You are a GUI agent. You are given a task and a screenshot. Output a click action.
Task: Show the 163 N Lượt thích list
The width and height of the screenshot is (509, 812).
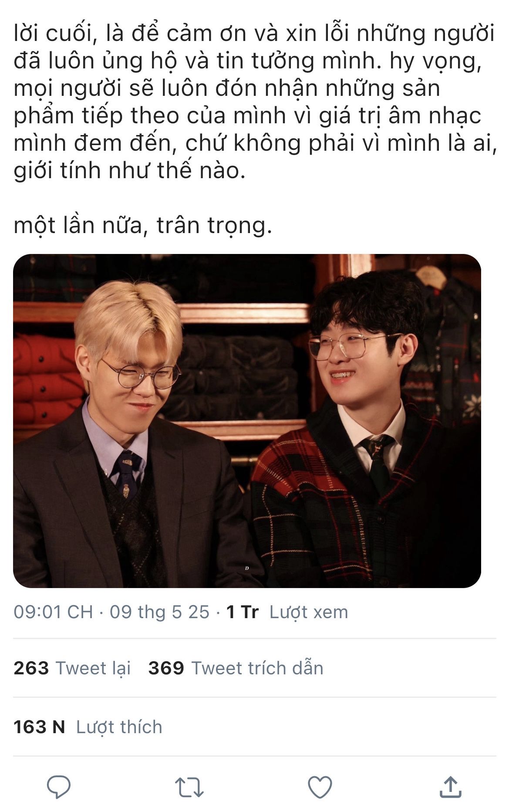88,727
